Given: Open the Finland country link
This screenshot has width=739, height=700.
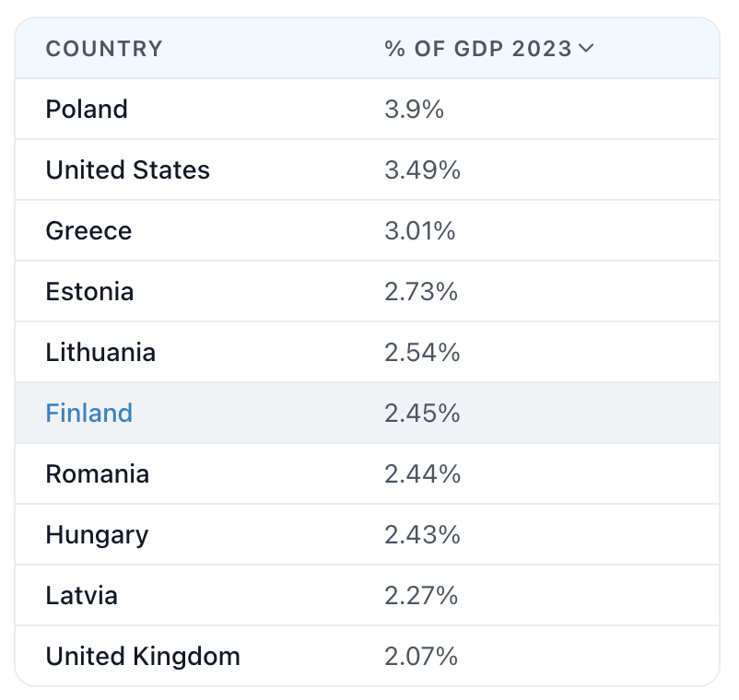Looking at the screenshot, I should click(89, 413).
